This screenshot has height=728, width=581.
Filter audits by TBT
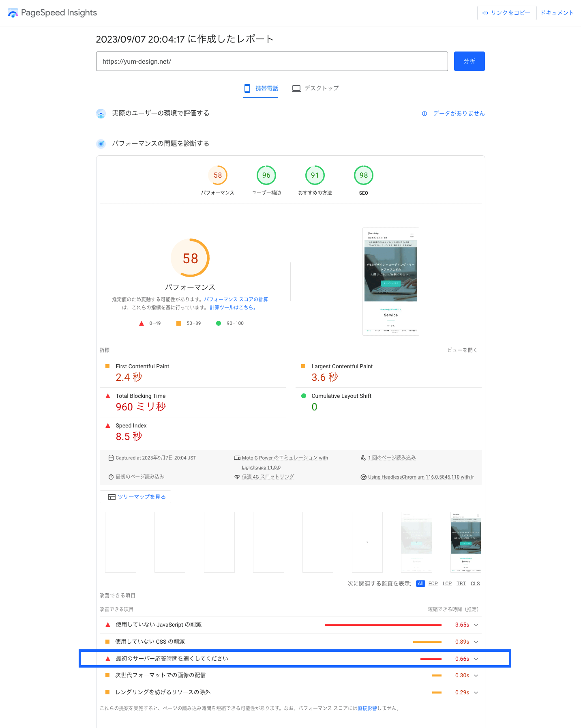[461, 584]
